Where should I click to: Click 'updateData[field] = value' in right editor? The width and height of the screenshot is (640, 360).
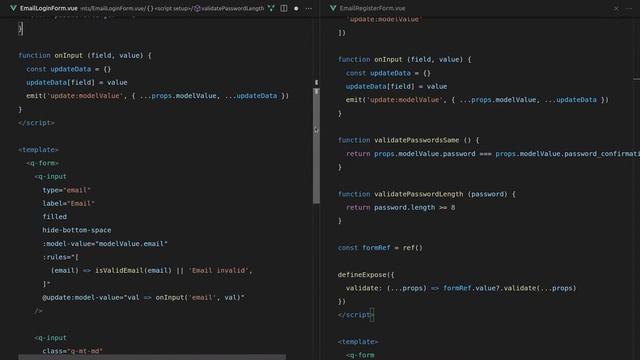point(396,87)
